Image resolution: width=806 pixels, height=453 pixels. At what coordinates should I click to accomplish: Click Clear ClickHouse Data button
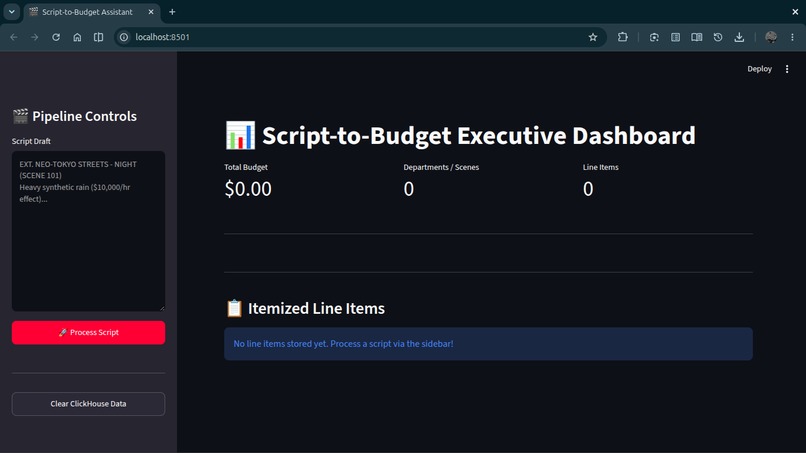88,404
